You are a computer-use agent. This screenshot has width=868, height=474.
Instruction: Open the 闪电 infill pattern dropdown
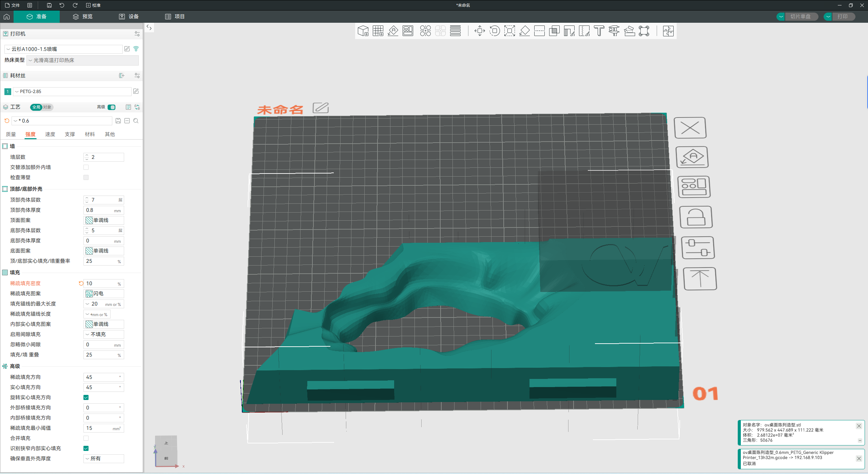103,293
